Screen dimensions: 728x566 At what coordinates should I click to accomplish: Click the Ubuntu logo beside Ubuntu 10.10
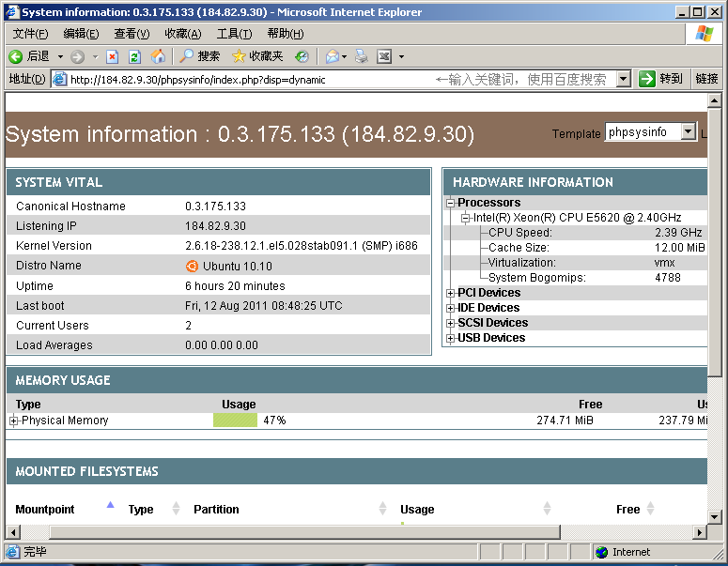192,267
